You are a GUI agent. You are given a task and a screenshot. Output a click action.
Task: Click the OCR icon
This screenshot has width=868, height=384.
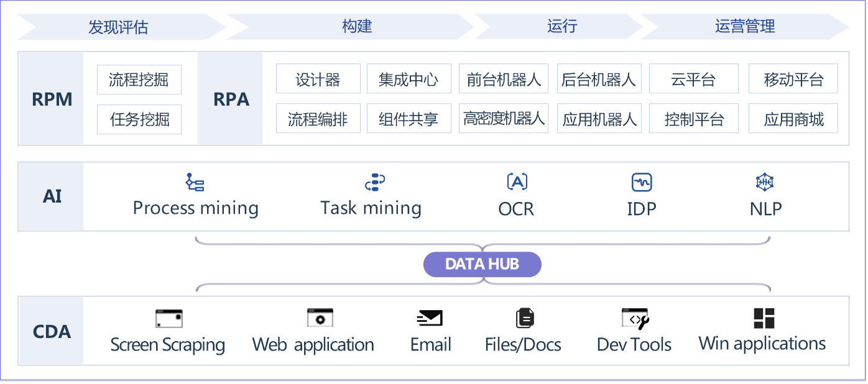point(517,182)
